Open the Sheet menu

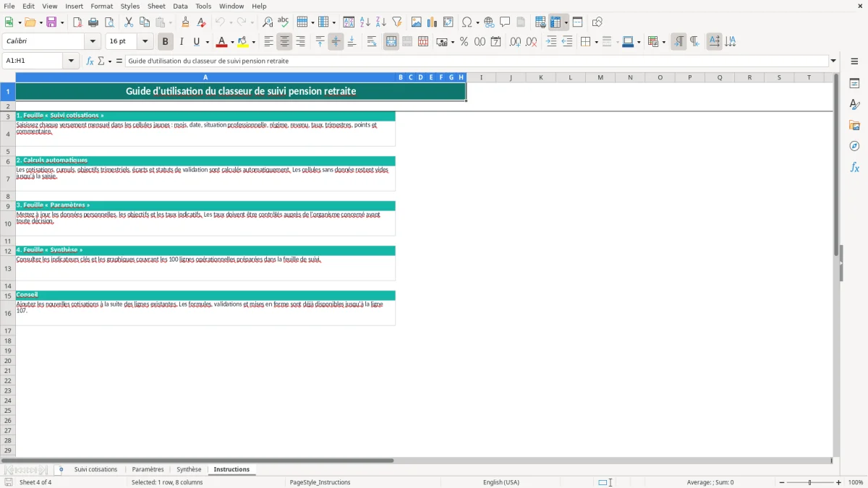tap(156, 6)
